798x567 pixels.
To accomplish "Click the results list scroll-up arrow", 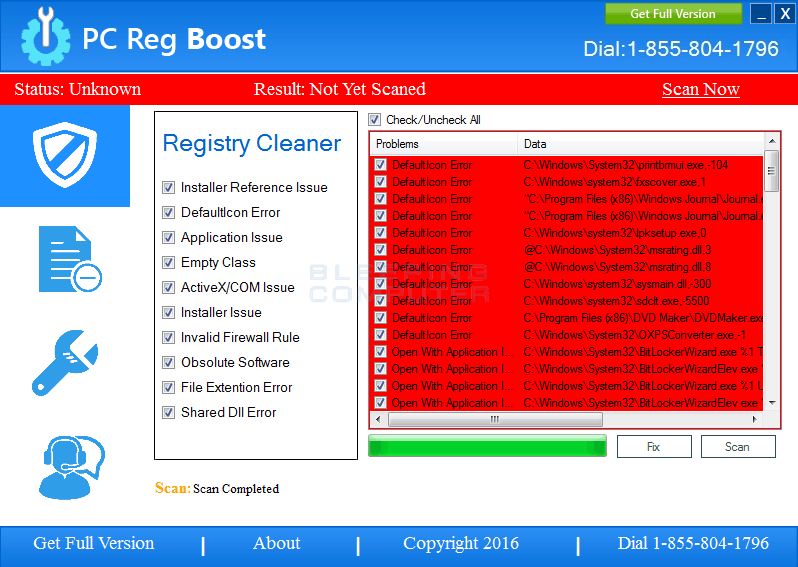I will coord(772,140).
